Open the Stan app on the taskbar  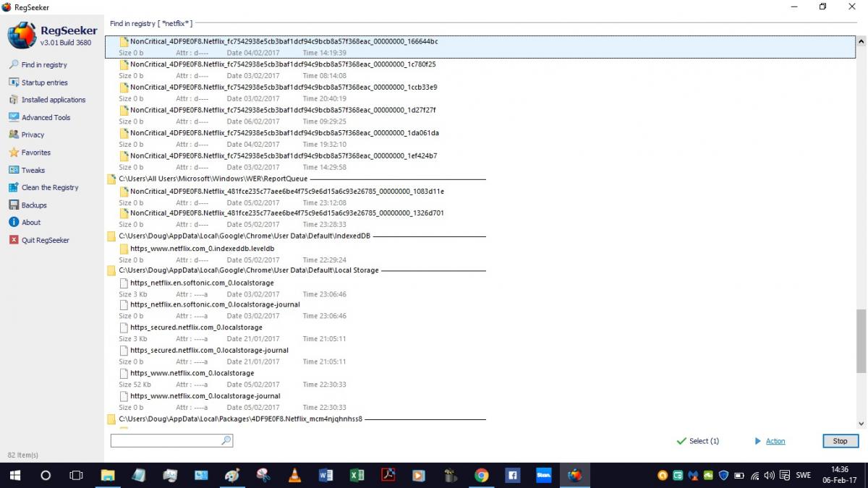543,475
